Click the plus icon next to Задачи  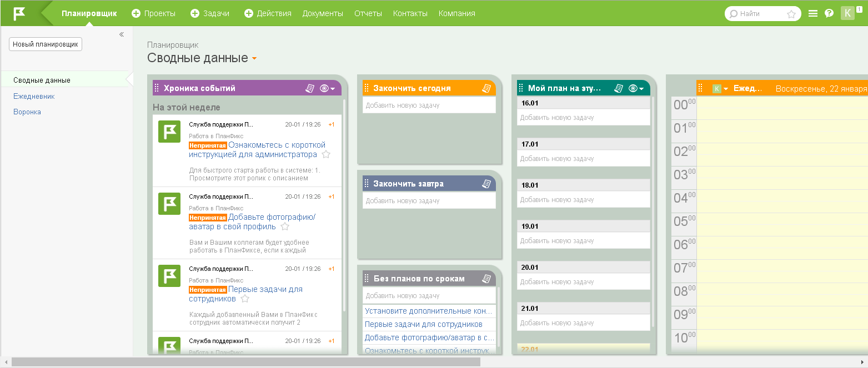(x=195, y=13)
